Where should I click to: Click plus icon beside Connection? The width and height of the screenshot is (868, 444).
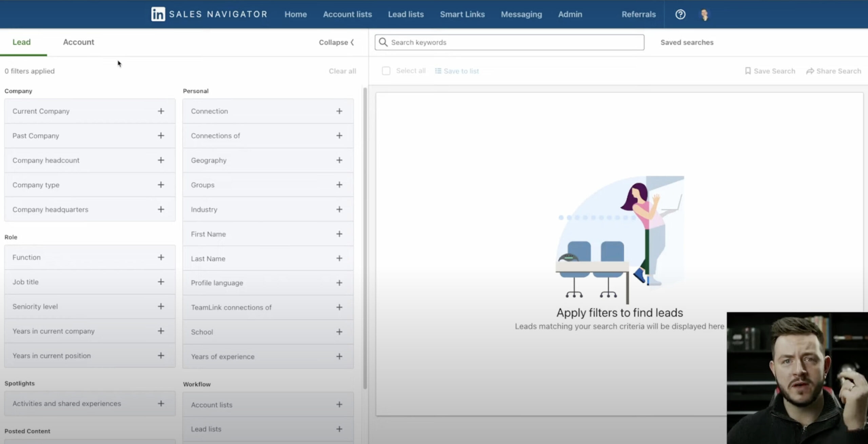pos(339,111)
